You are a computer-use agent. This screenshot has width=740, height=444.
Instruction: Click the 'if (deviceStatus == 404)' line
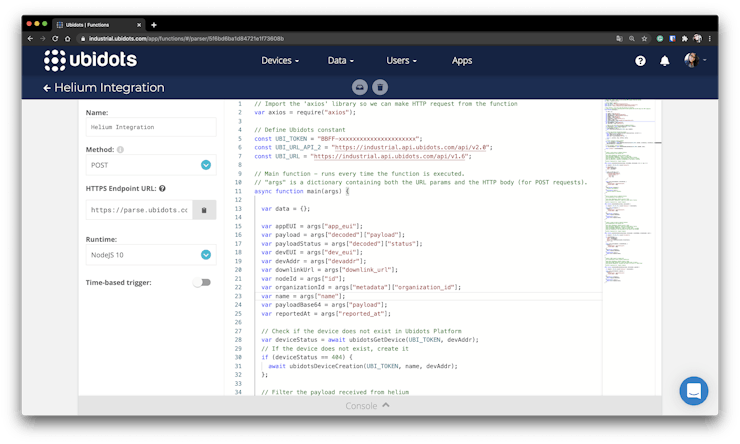pos(307,357)
